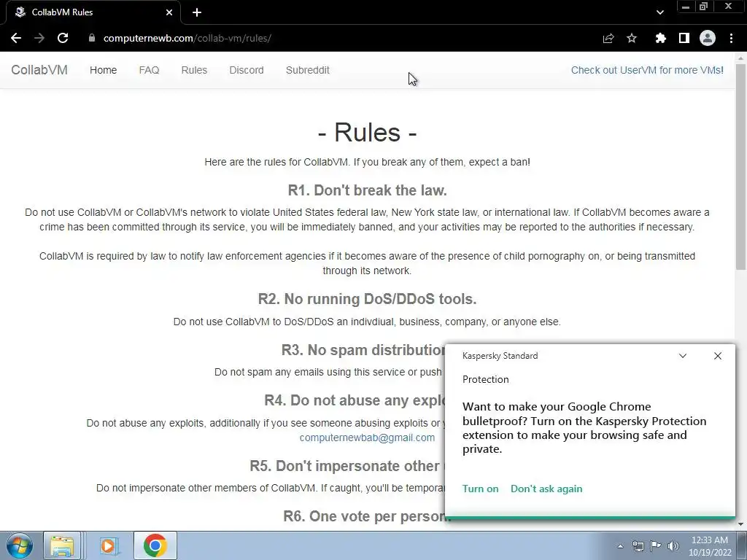Viewport: 747px width, 560px height.
Task: Follow the Check out UserVM link
Action: (647, 70)
